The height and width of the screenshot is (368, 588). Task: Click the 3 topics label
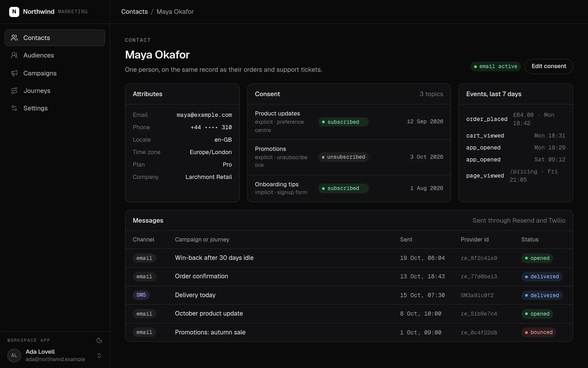[431, 94]
